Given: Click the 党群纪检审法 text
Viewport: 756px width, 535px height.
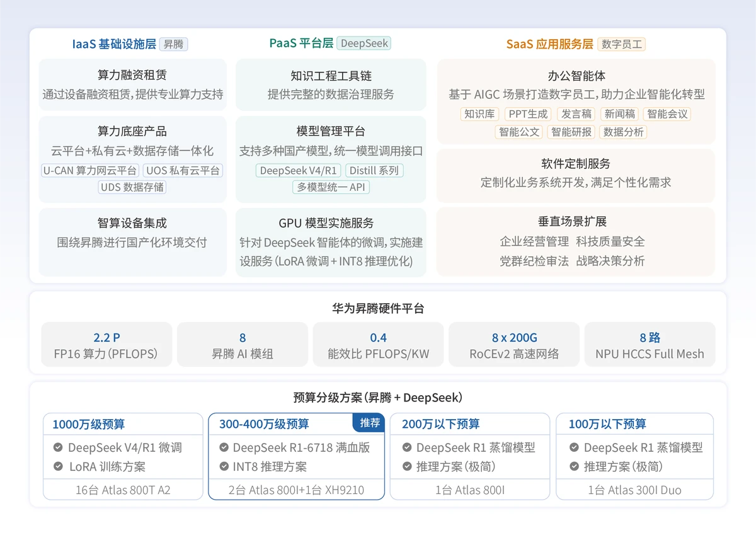Looking at the screenshot, I should tap(534, 261).
